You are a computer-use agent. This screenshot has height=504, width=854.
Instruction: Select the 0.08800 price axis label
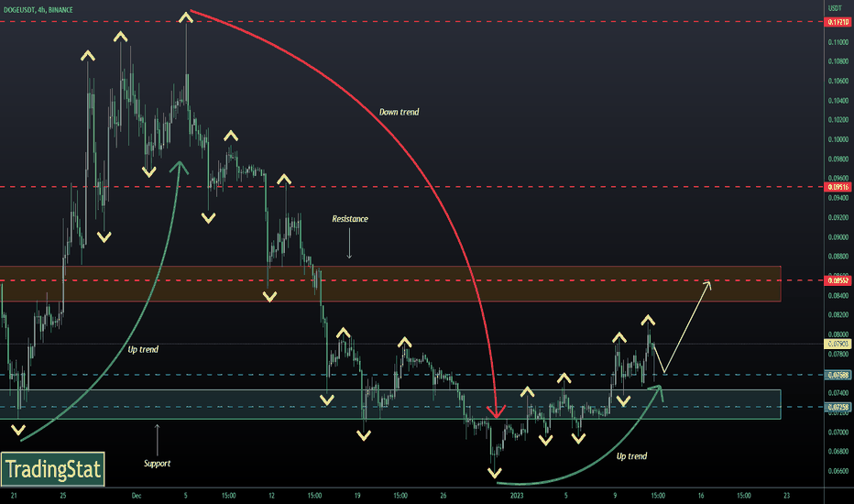[838, 256]
